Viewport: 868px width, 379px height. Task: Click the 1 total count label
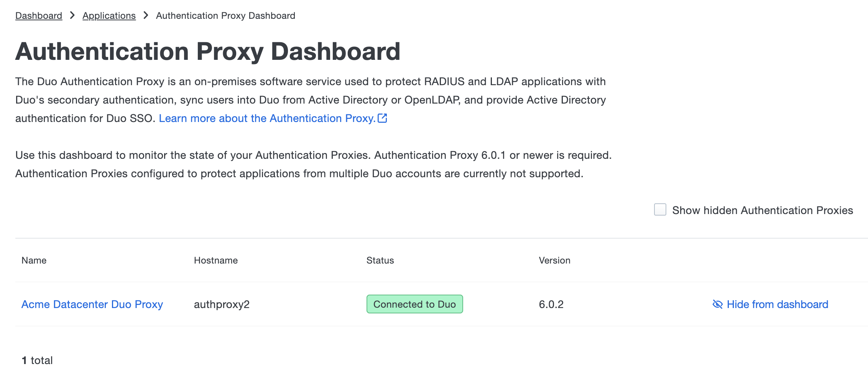(37, 360)
